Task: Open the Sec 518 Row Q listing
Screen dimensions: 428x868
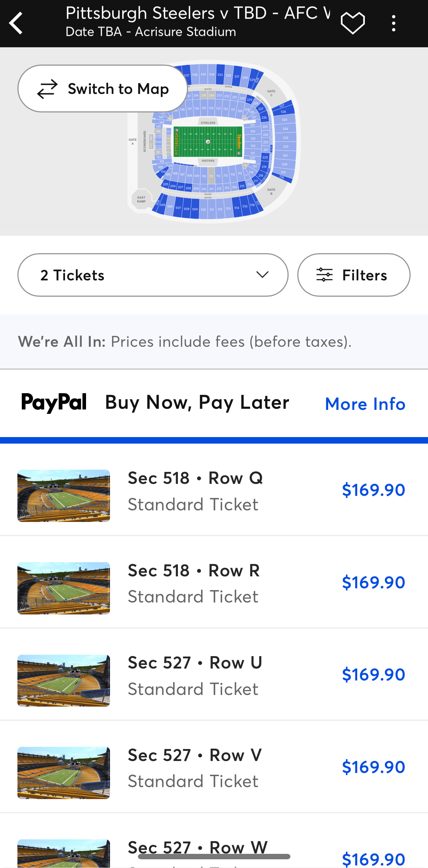Action: (x=195, y=490)
